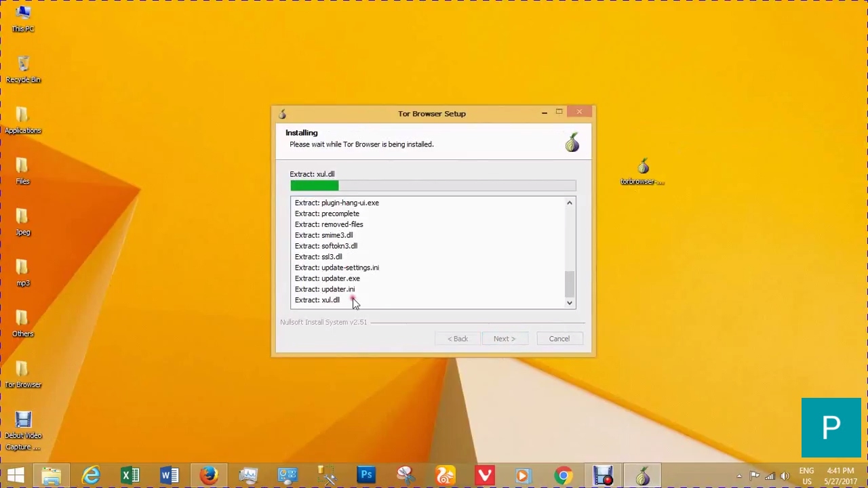The width and height of the screenshot is (868, 488).
Task: Click the extraction log scrollbar thumb
Action: [x=570, y=284]
